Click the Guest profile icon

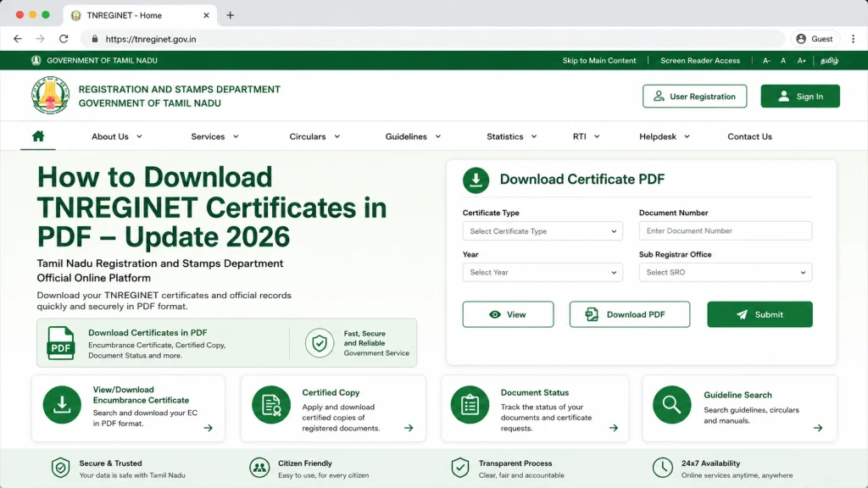point(801,39)
